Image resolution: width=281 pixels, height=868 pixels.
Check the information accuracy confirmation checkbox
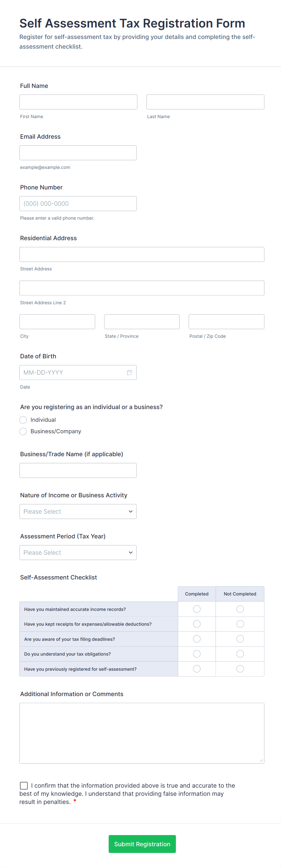pos(24,786)
